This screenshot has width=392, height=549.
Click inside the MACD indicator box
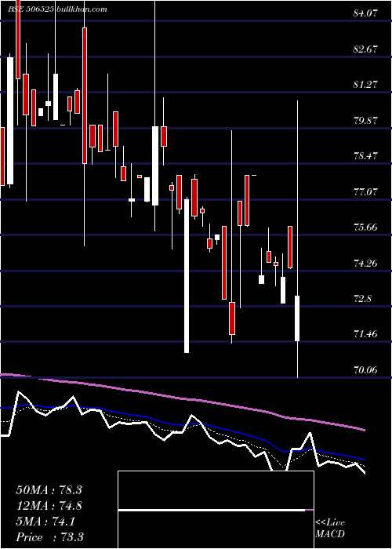(216, 510)
